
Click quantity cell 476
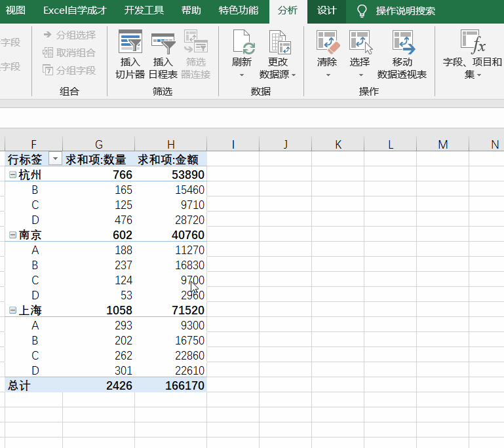pyautogui.click(x=99, y=219)
